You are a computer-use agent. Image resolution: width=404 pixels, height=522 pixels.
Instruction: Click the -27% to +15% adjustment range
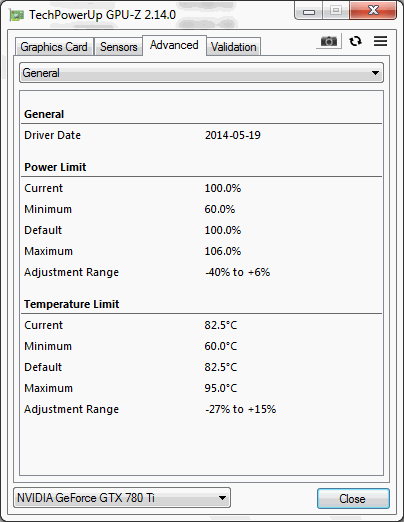click(x=240, y=409)
